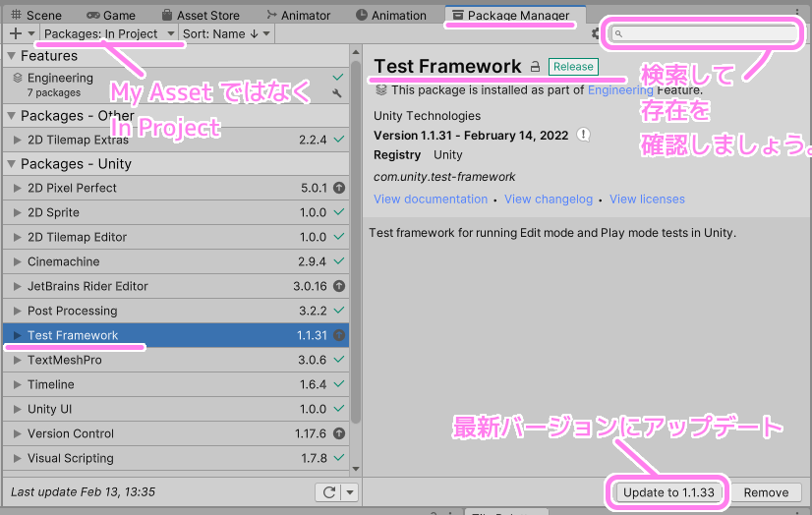Image resolution: width=812 pixels, height=515 pixels.
Task: Open the Sort: Name dropdown
Action: pyautogui.click(x=226, y=33)
